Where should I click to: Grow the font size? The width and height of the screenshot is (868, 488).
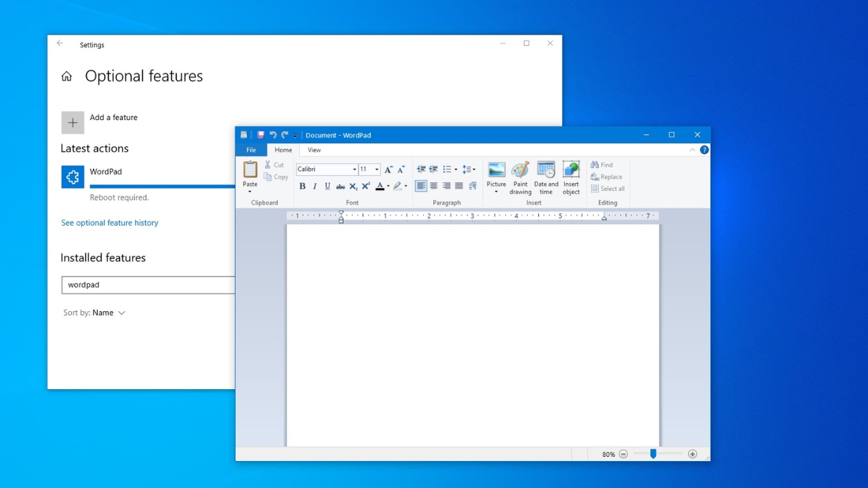pos(389,169)
